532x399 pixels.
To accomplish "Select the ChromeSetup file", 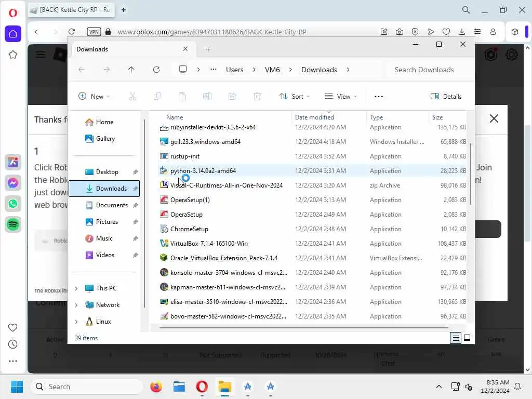I will pyautogui.click(x=189, y=229).
